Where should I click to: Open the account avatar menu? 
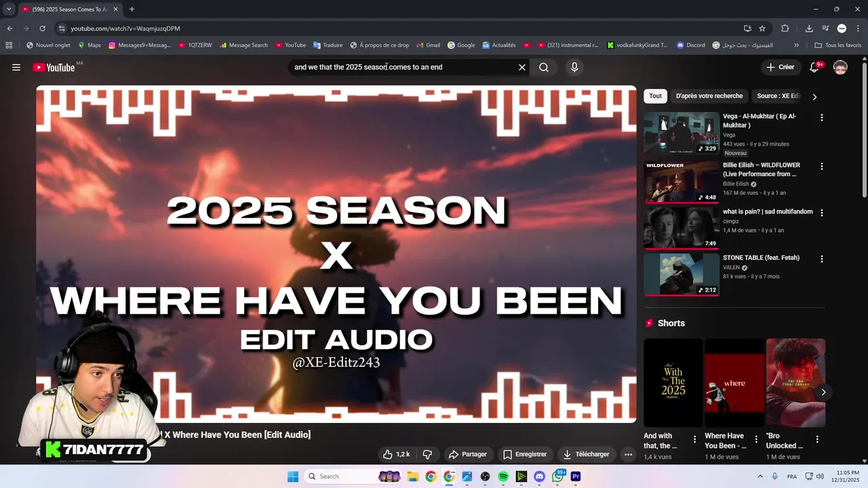pos(840,67)
